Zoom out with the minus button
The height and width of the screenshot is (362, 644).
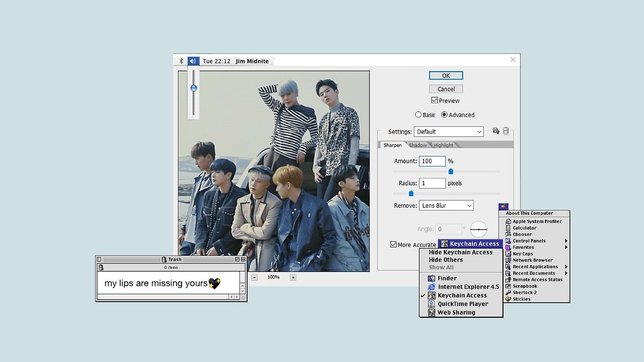[x=255, y=277]
